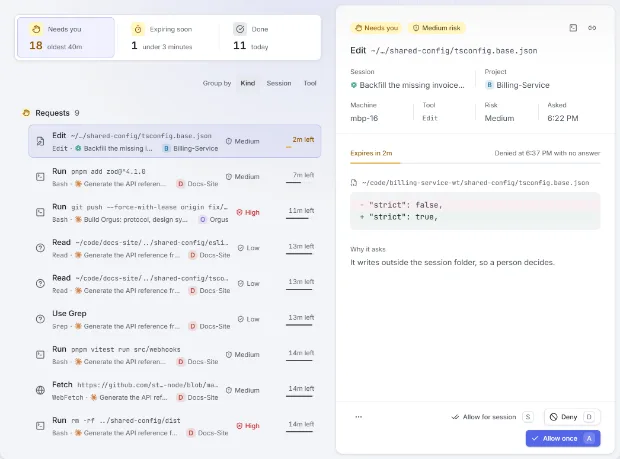Click the file icon beside billing-service-wt path
This screenshot has height=459, width=620.
tap(354, 183)
